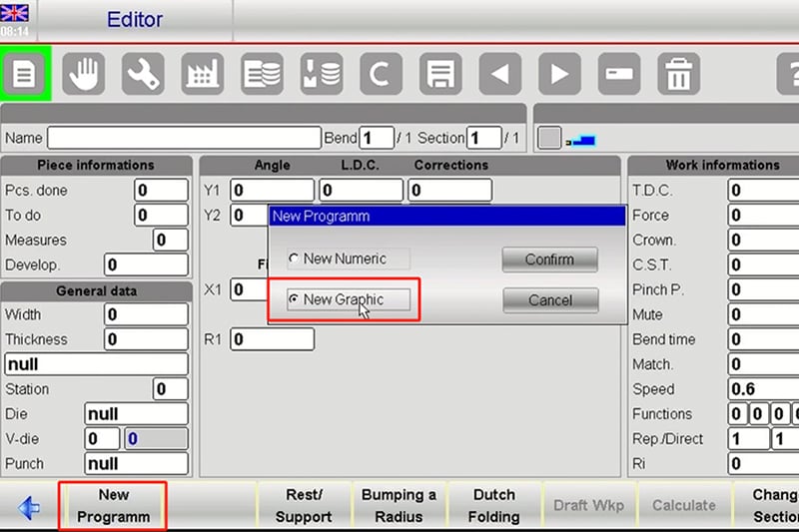Viewport: 799px width, 532px height.
Task: Choose the Dutch Folding button
Action: [494, 505]
